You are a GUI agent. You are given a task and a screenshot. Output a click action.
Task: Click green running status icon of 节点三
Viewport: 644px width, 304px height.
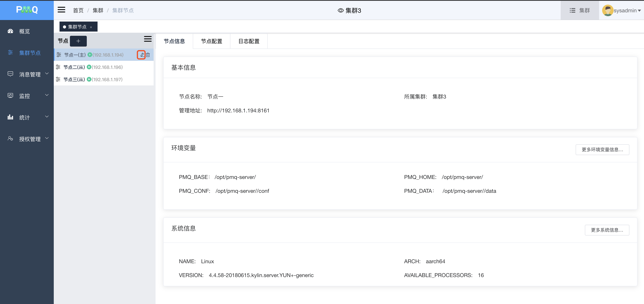point(89,79)
